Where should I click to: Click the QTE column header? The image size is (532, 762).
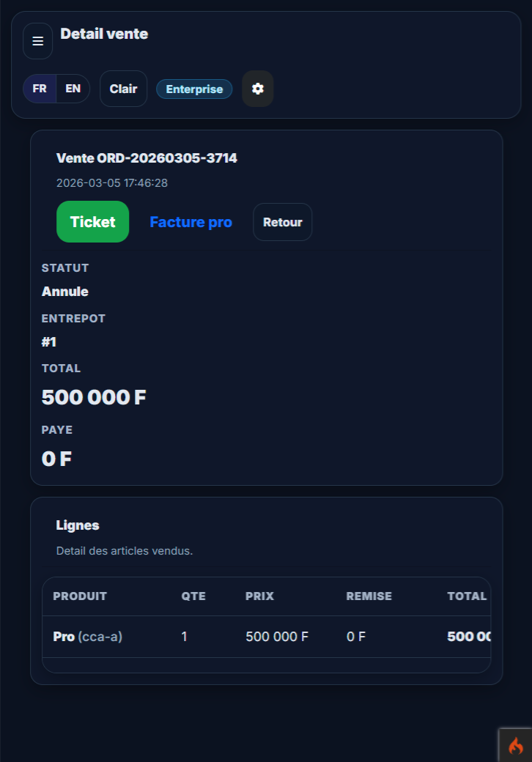click(x=193, y=596)
